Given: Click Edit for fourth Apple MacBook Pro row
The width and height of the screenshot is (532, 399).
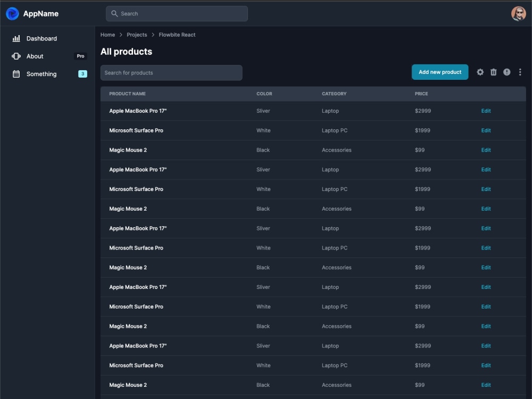Looking at the screenshot, I should click(x=486, y=287).
